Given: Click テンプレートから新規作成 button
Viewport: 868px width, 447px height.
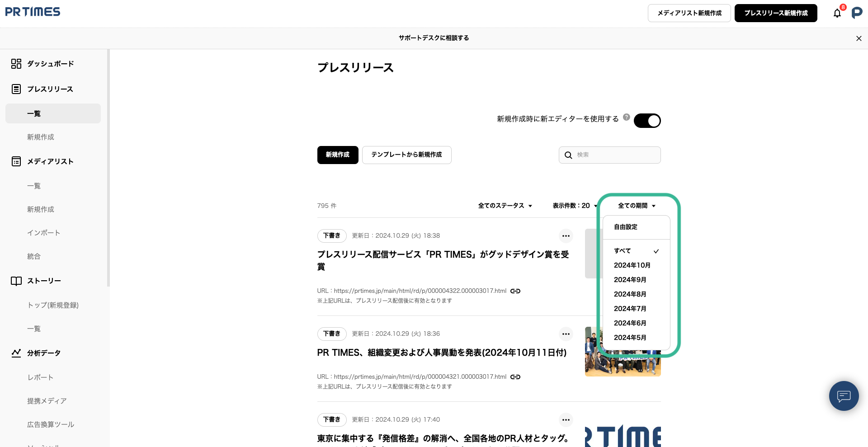Looking at the screenshot, I should [406, 155].
